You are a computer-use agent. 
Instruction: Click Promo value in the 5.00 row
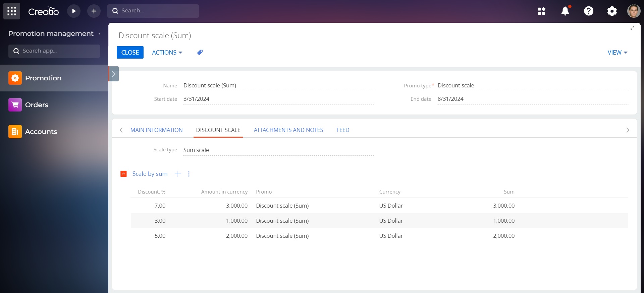pos(282,236)
